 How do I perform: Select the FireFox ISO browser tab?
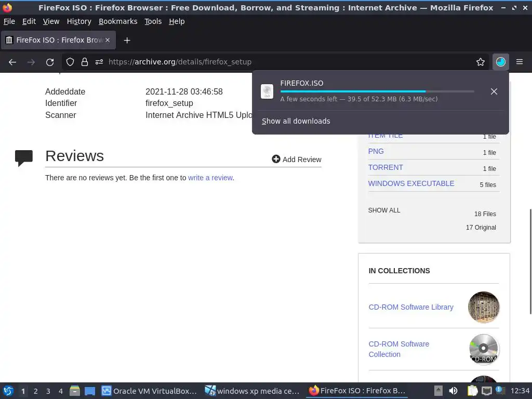point(58,40)
